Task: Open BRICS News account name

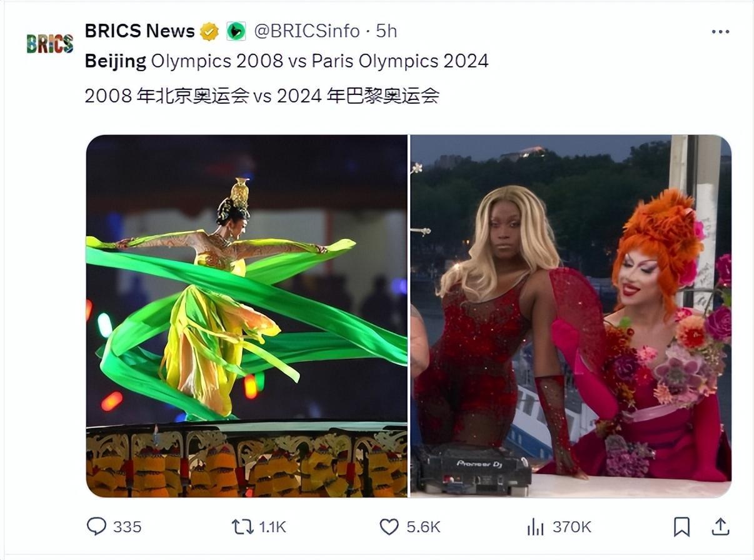Action: coord(139,31)
